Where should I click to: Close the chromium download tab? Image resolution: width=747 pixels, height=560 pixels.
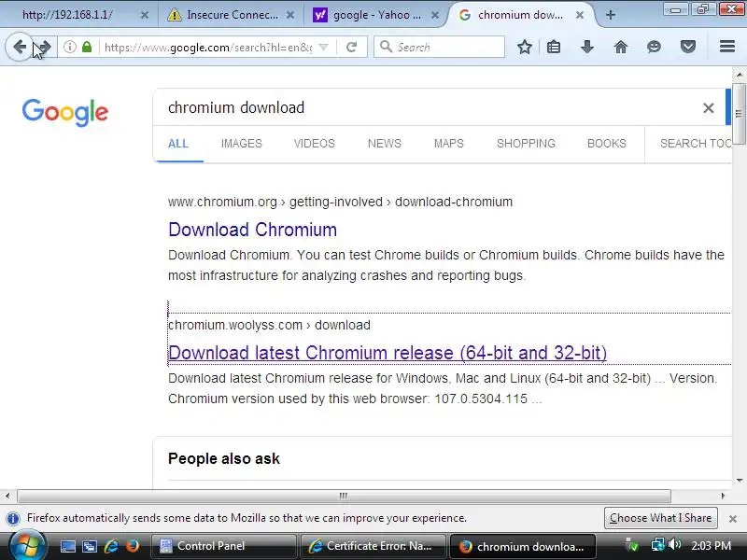click(x=580, y=15)
